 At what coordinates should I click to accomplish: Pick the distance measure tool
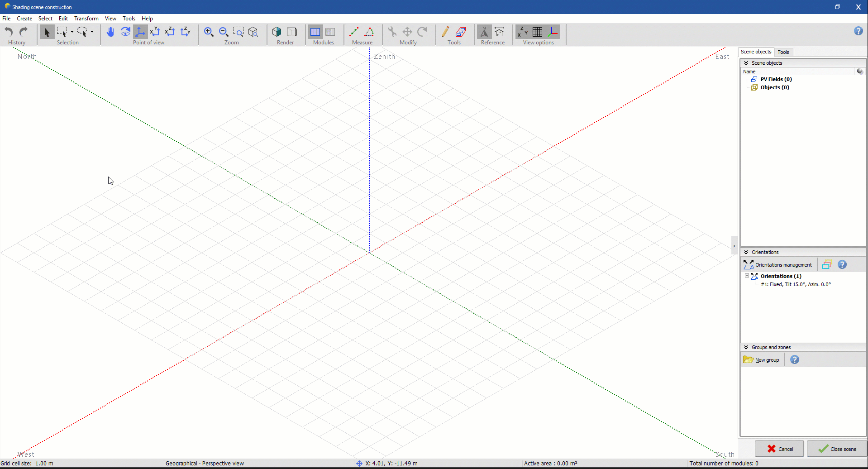coord(354,32)
